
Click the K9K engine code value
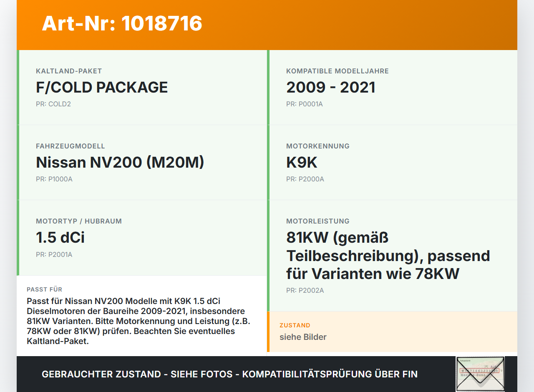pyautogui.click(x=302, y=162)
